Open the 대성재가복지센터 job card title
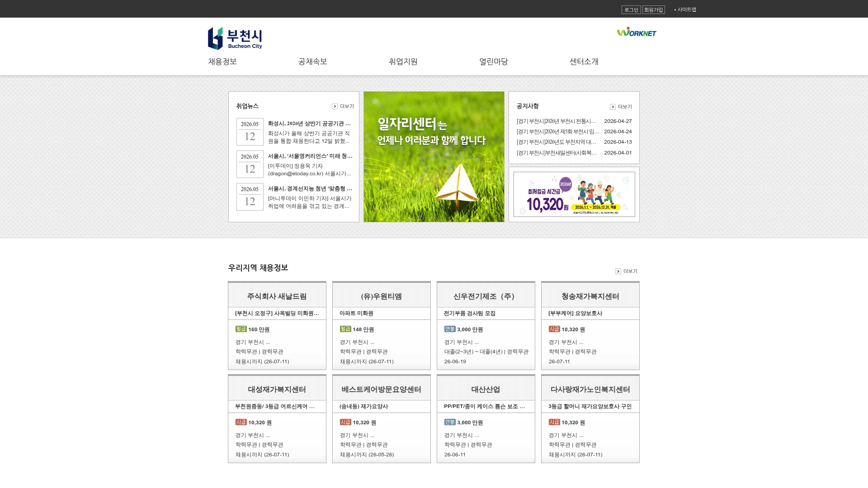 click(x=277, y=389)
